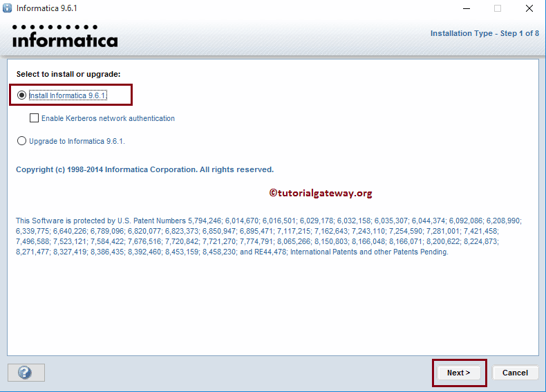546x392 pixels.
Task: Click the copyright 1998-2014 Informatica Corporation text
Action: 145,169
